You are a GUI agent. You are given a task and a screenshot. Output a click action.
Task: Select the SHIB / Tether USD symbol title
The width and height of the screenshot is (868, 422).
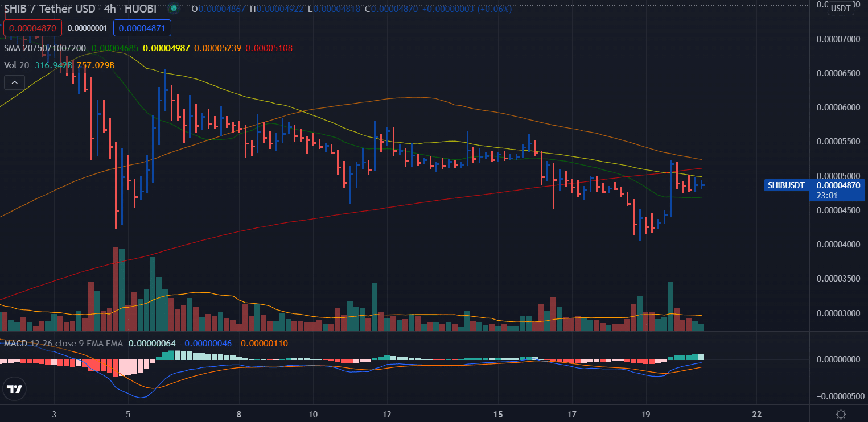[x=50, y=9]
